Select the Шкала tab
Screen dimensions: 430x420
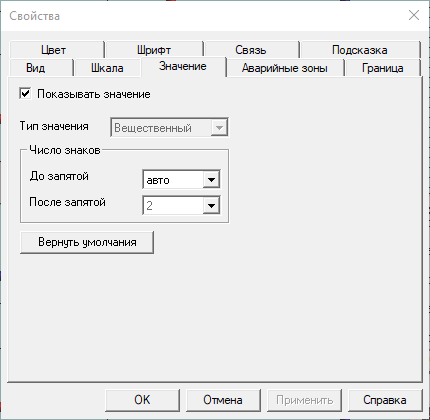coord(107,68)
